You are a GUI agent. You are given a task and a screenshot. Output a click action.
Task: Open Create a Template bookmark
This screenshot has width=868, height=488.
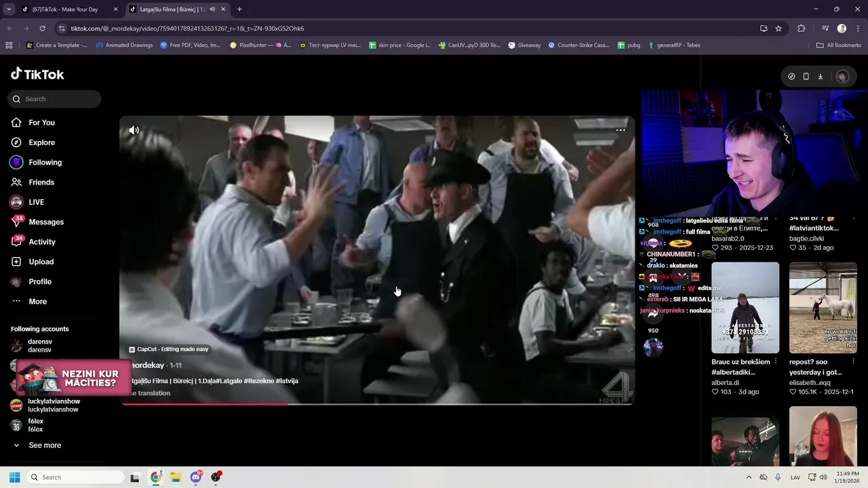[x=57, y=45]
